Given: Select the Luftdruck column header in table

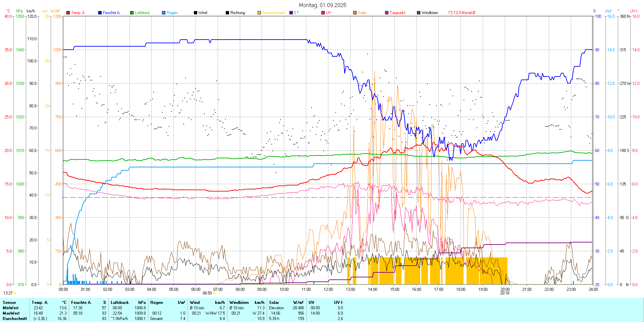Looking at the screenshot, I should pyautogui.click(x=120, y=303).
